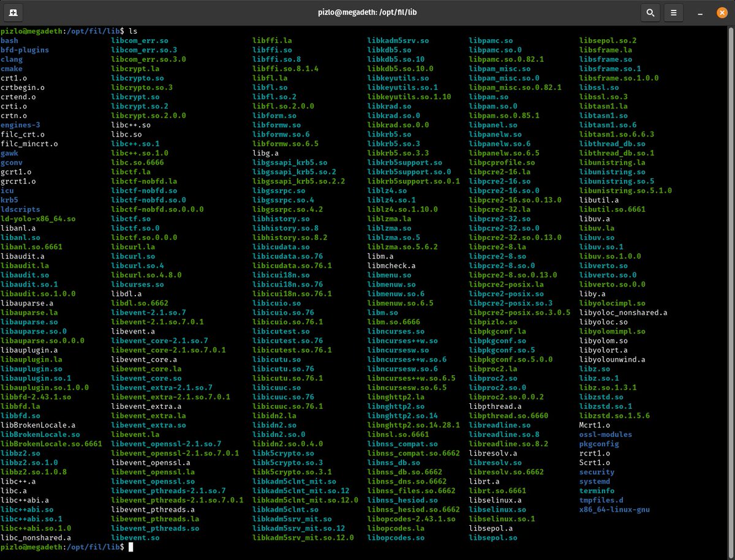735x560 pixels.
Task: Place the cursor at the shell prompt
Action: click(130, 547)
